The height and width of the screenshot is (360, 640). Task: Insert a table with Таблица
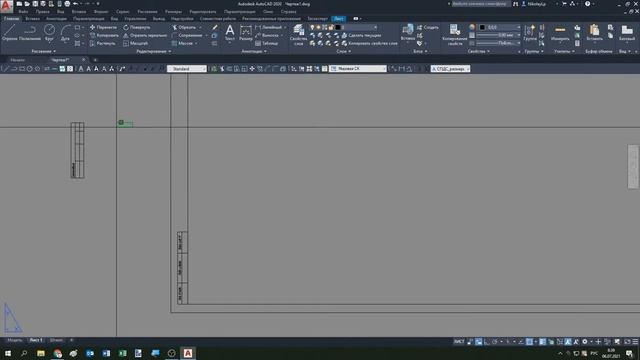coord(267,43)
